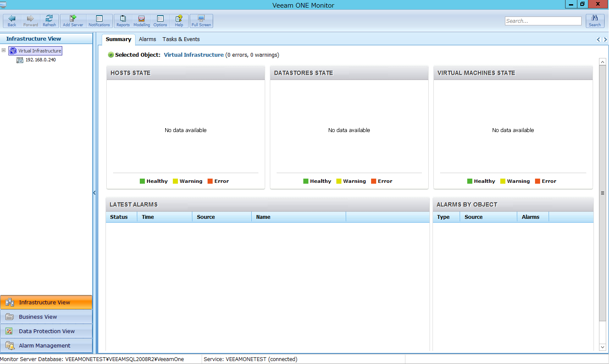
Task: Sort Latest Alarms by Source column
Action: (222, 217)
